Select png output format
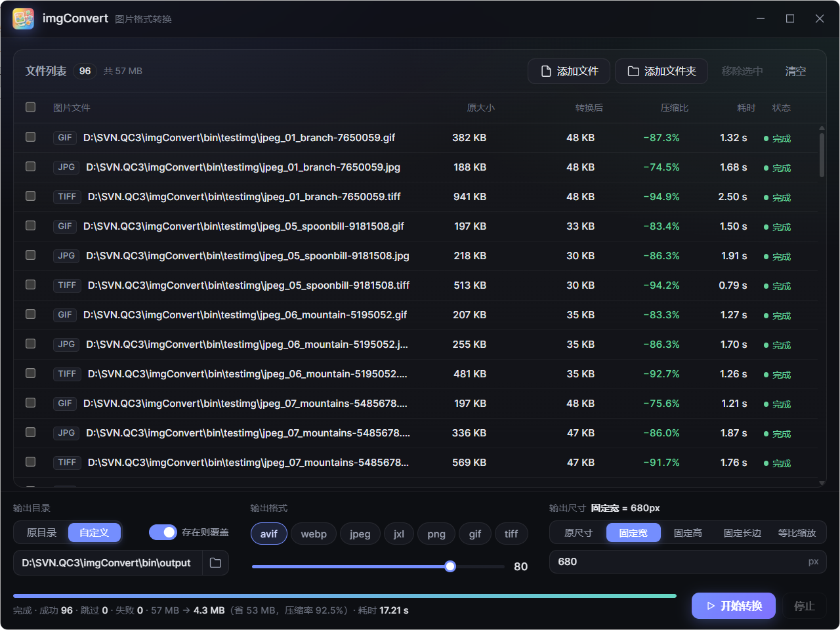The width and height of the screenshot is (840, 630). tap(436, 534)
